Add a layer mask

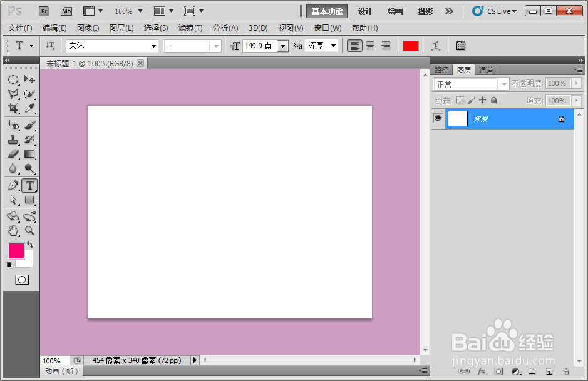pos(498,372)
